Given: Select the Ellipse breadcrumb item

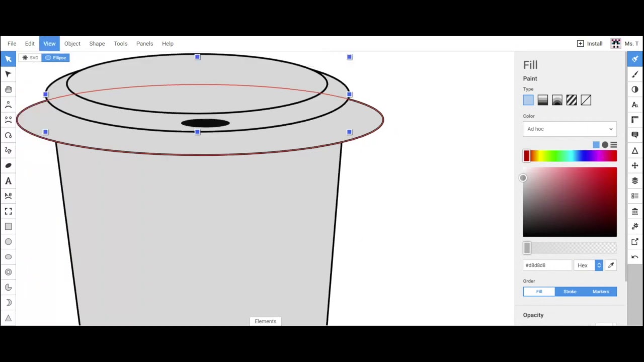Looking at the screenshot, I should point(55,58).
